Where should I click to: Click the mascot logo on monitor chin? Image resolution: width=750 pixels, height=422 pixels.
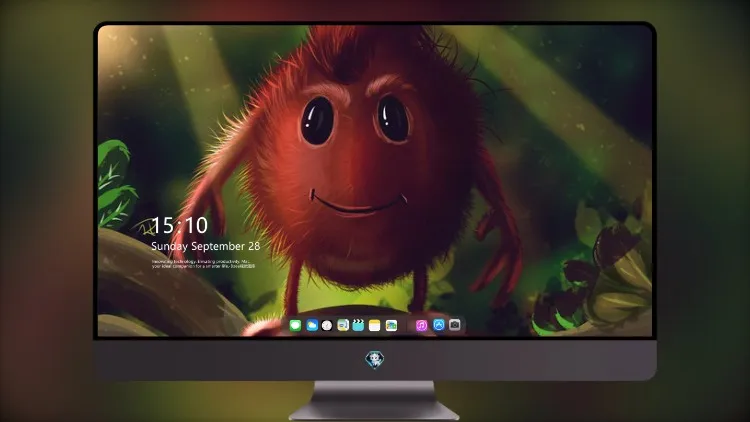[375, 360]
